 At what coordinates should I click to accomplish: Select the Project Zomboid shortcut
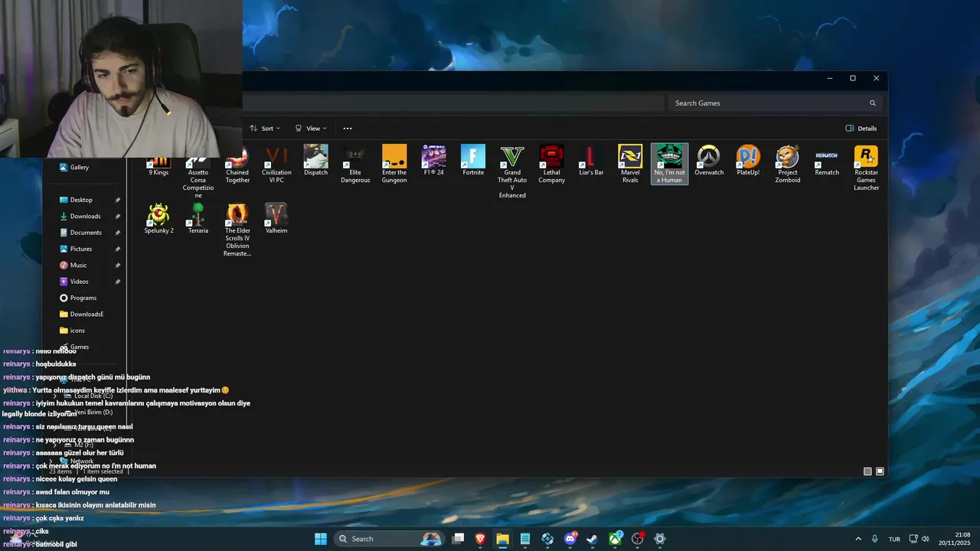(x=788, y=165)
